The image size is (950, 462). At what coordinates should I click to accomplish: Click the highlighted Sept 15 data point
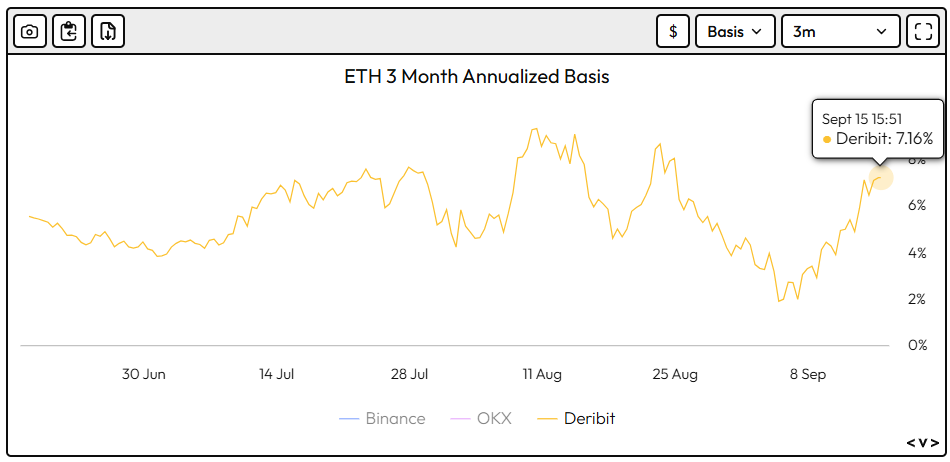tap(881, 178)
